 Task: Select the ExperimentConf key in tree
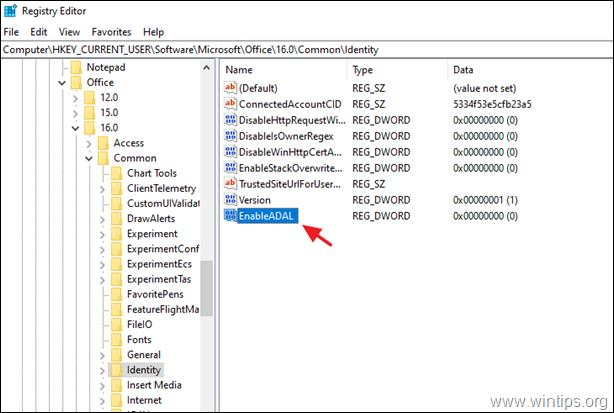click(x=163, y=249)
